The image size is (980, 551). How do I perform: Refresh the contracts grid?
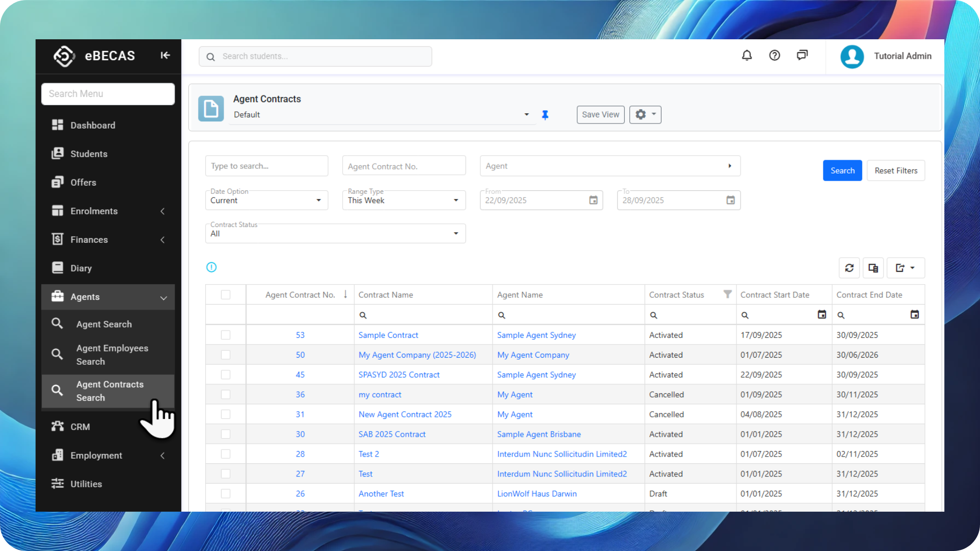[x=849, y=268]
